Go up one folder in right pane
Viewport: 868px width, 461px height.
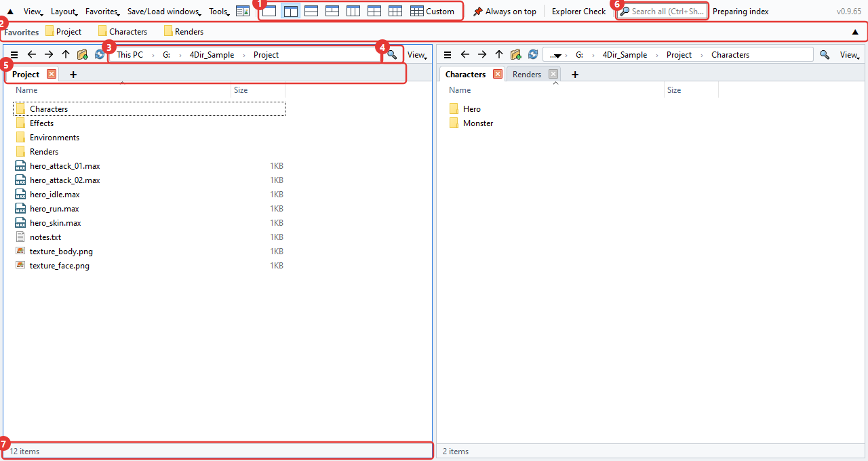click(499, 55)
